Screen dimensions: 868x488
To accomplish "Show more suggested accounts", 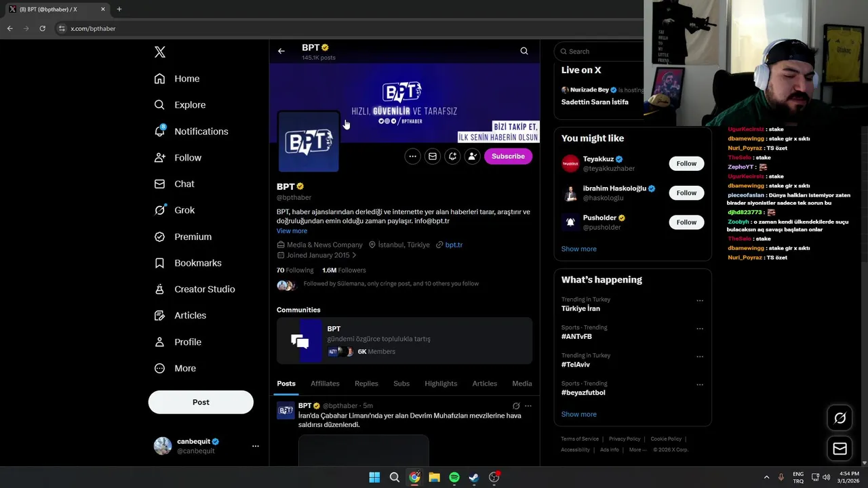I will click(x=578, y=249).
